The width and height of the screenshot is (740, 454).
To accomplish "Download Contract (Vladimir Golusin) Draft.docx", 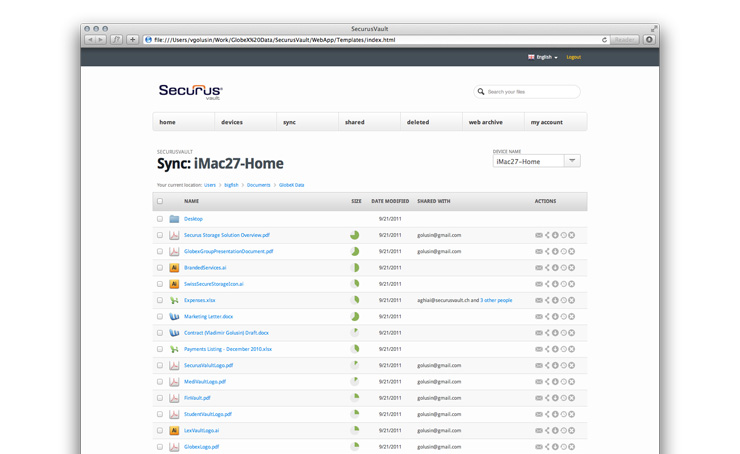I will click(x=555, y=333).
